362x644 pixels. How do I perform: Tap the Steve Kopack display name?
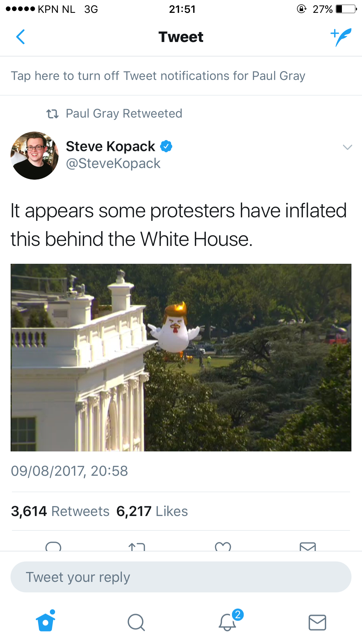click(110, 146)
